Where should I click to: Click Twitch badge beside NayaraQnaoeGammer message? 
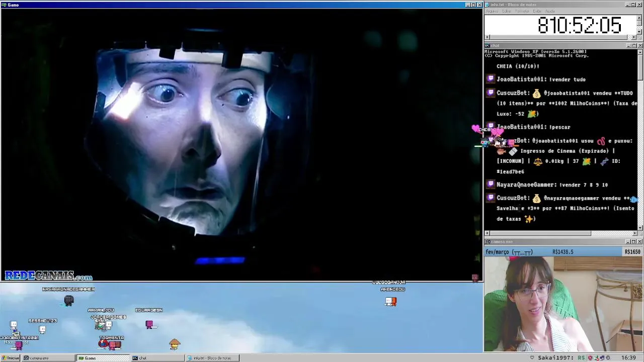tap(491, 185)
